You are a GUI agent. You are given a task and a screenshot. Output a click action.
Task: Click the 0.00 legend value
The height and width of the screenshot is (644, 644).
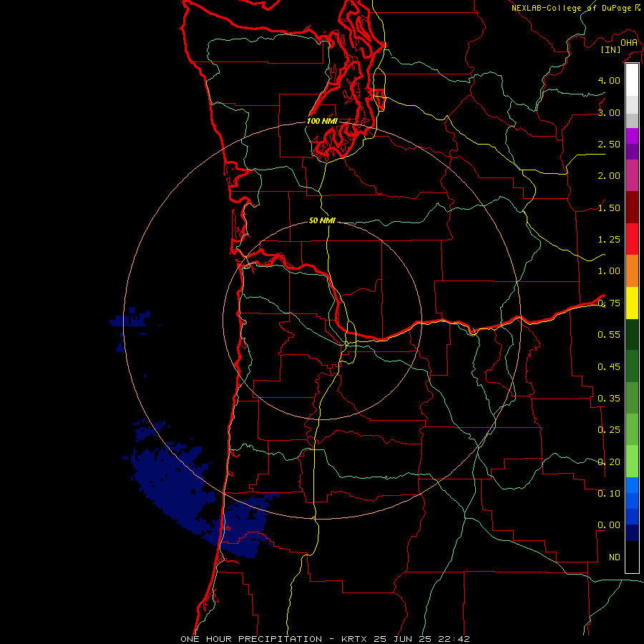point(609,525)
